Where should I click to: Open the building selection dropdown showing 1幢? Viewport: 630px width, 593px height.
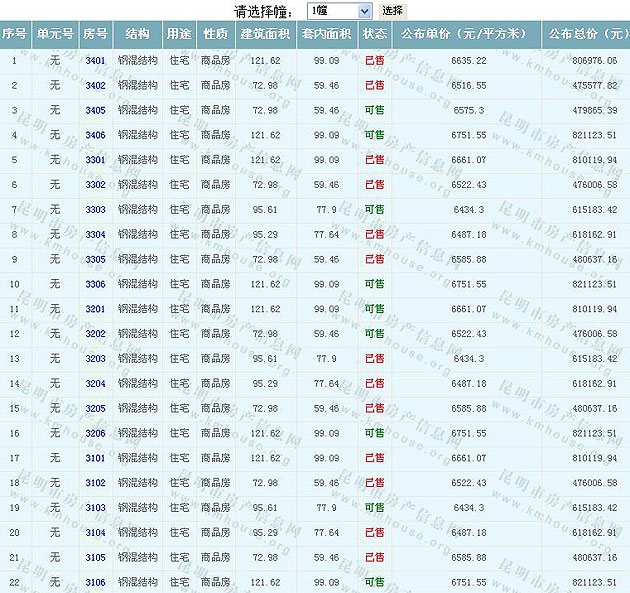(340, 10)
